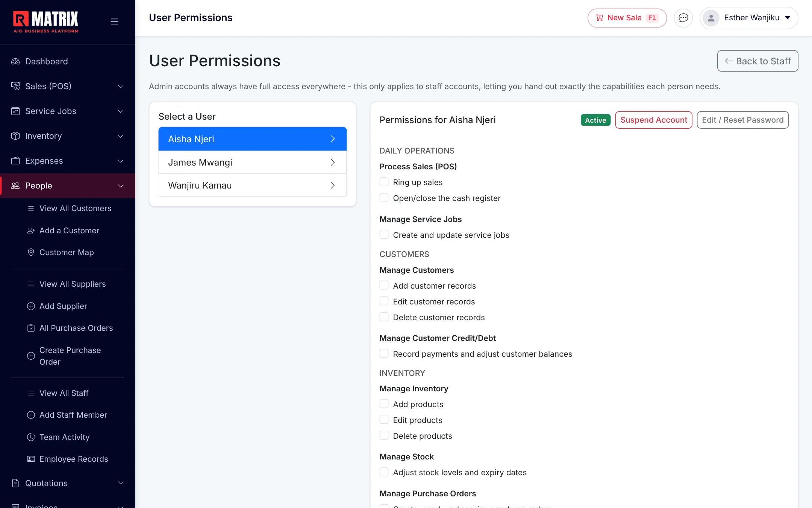Click Suspend Account button

(x=653, y=120)
